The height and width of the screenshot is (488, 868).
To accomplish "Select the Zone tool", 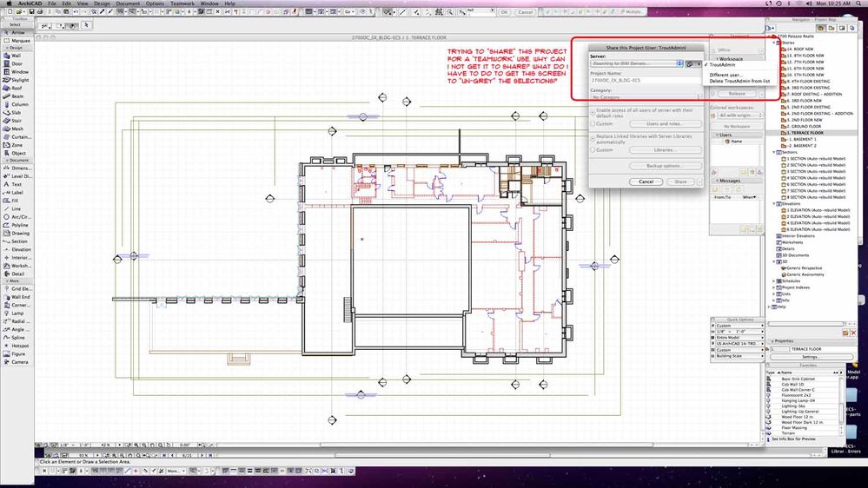I will [x=17, y=145].
